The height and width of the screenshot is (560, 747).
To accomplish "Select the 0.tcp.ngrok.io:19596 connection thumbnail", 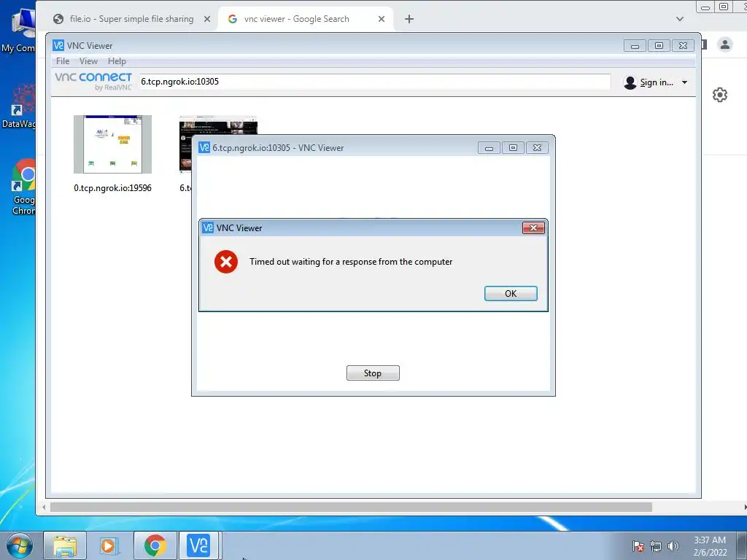I will pos(112,144).
